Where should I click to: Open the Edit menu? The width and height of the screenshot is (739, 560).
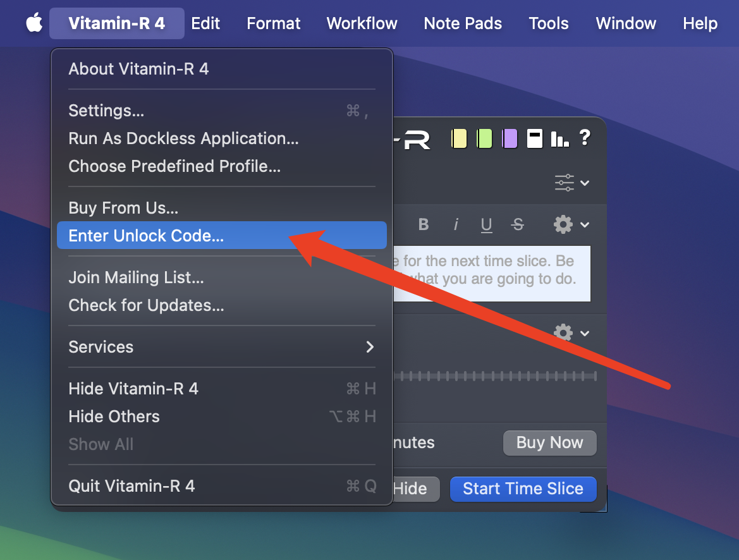205,23
